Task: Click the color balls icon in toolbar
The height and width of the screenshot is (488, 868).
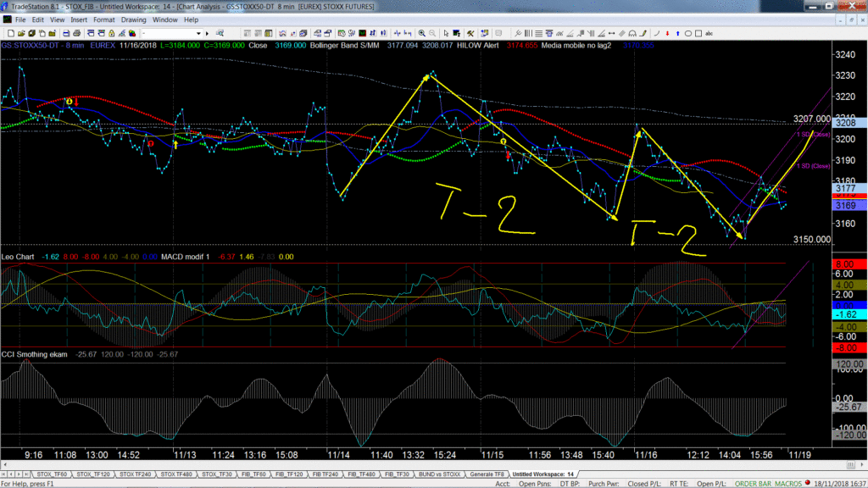Action: point(131,33)
